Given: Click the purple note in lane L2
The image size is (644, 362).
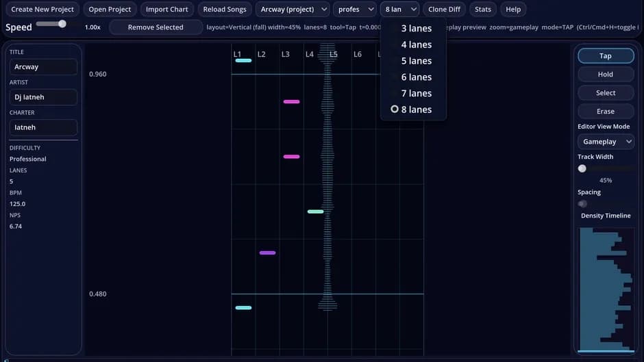Looking at the screenshot, I should point(267,253).
